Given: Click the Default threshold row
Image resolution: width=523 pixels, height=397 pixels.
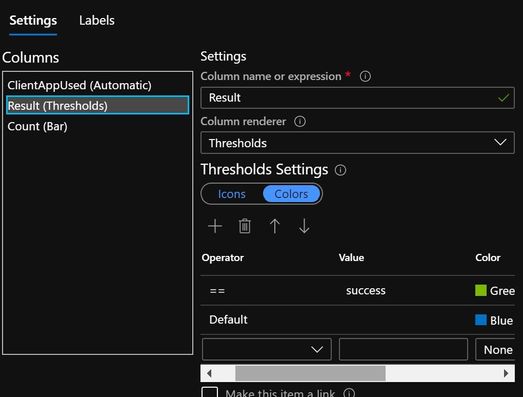Looking at the screenshot, I should [357, 320].
